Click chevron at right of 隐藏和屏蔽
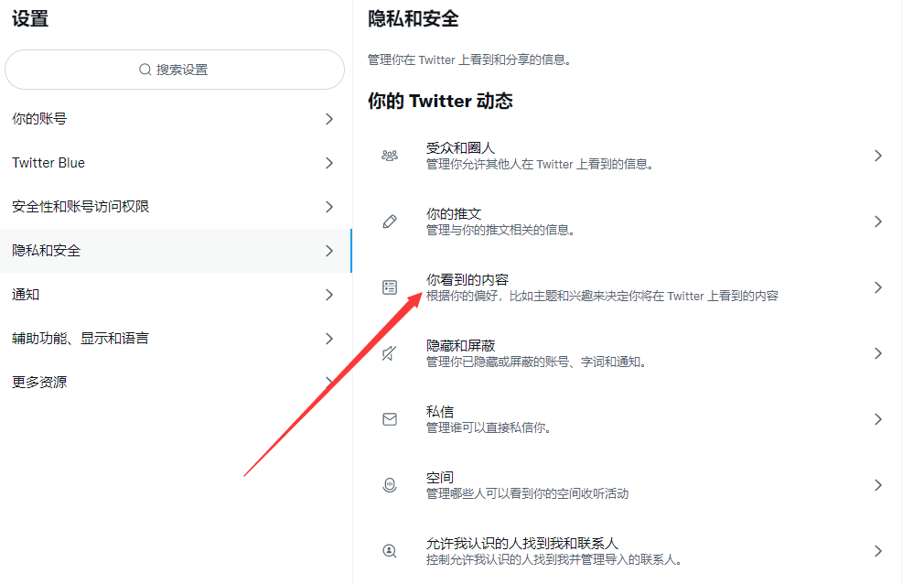 pos(878,353)
